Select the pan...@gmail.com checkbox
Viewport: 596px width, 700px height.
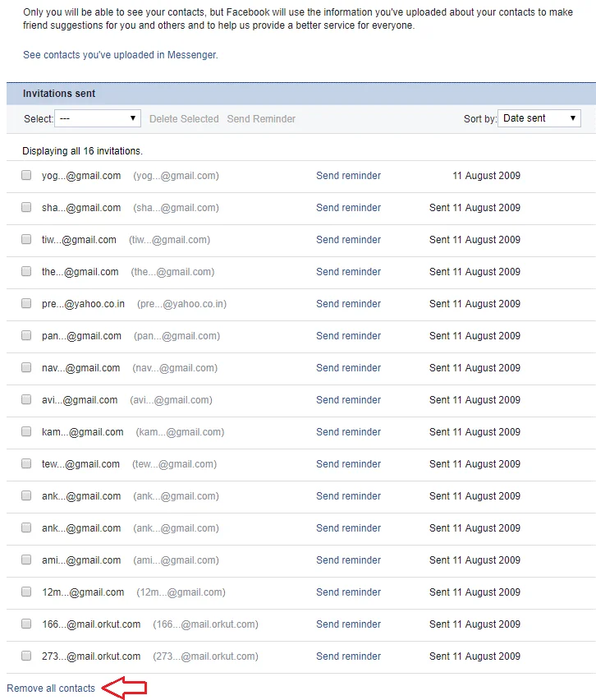point(26,335)
